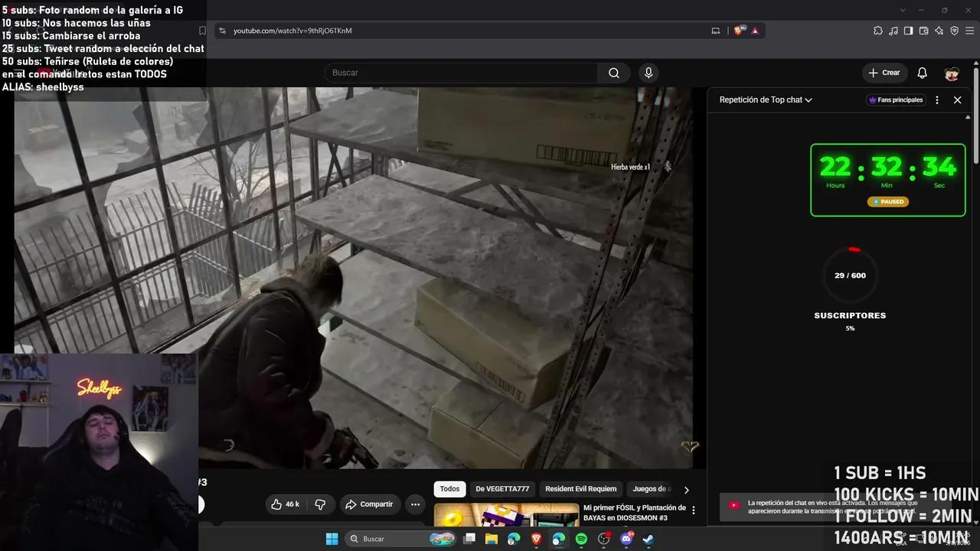The image size is (980, 551).
Task: Open browser extensions puzzle icon
Action: (877, 31)
